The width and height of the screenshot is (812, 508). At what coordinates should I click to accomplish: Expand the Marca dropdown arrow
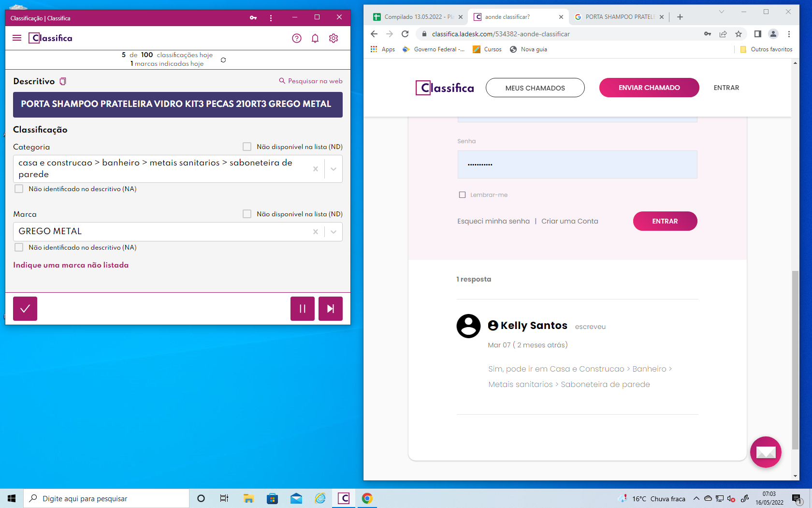tap(333, 232)
